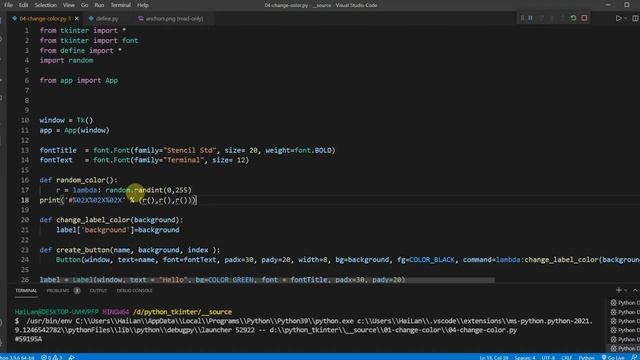Open the anchors.png (read-only) tab
This screenshot has height=360, width=640.
pyautogui.click(x=174, y=19)
